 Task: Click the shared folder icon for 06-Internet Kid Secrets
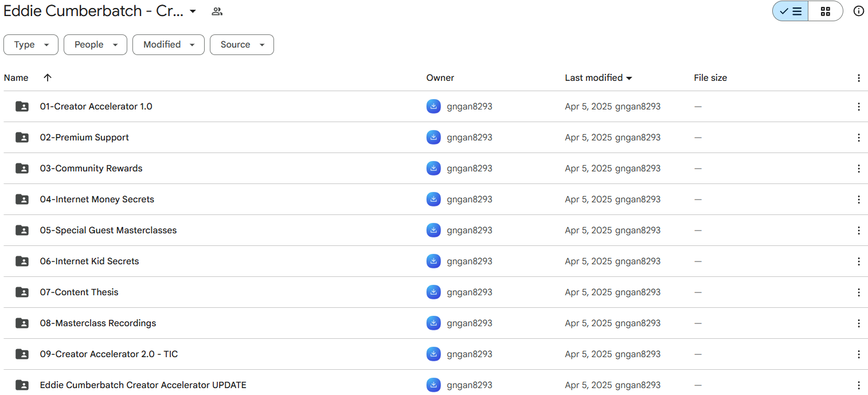coord(22,261)
